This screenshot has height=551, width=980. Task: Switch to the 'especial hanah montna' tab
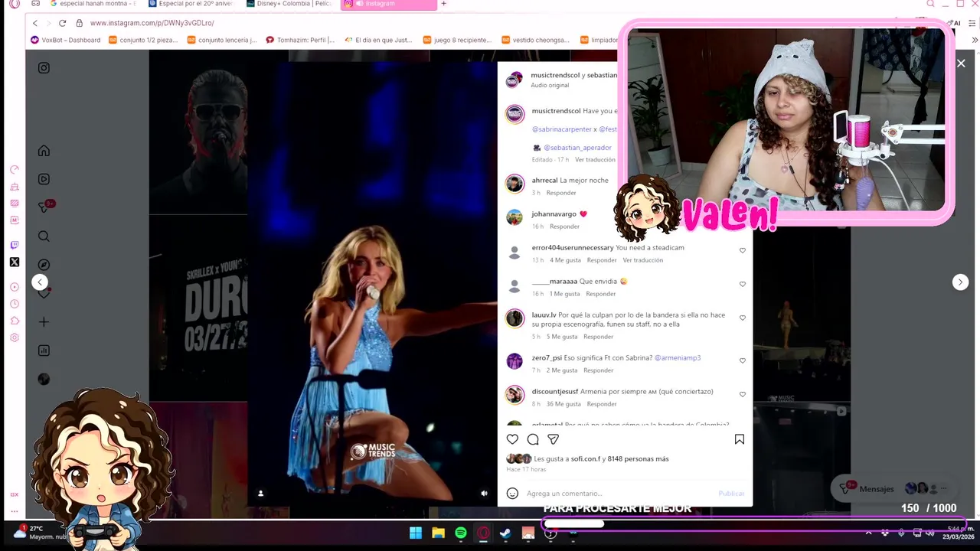92,4
